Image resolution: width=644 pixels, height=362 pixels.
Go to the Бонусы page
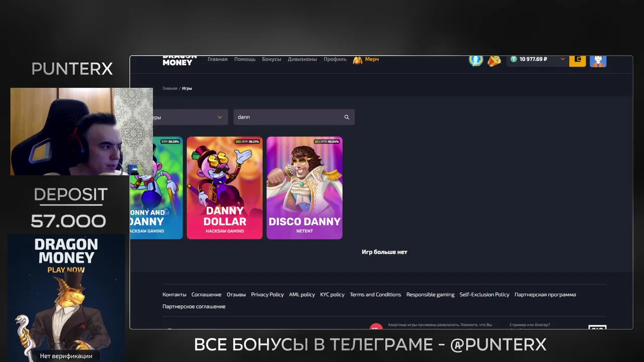tap(271, 59)
